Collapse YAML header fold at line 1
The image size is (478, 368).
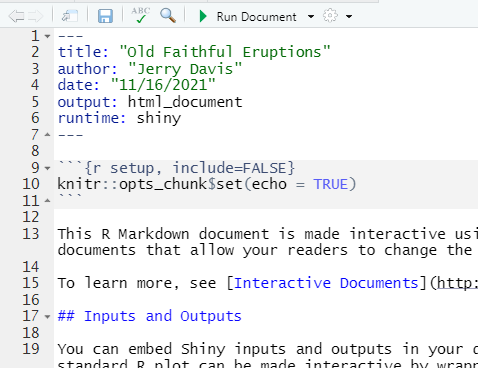tap(47, 36)
